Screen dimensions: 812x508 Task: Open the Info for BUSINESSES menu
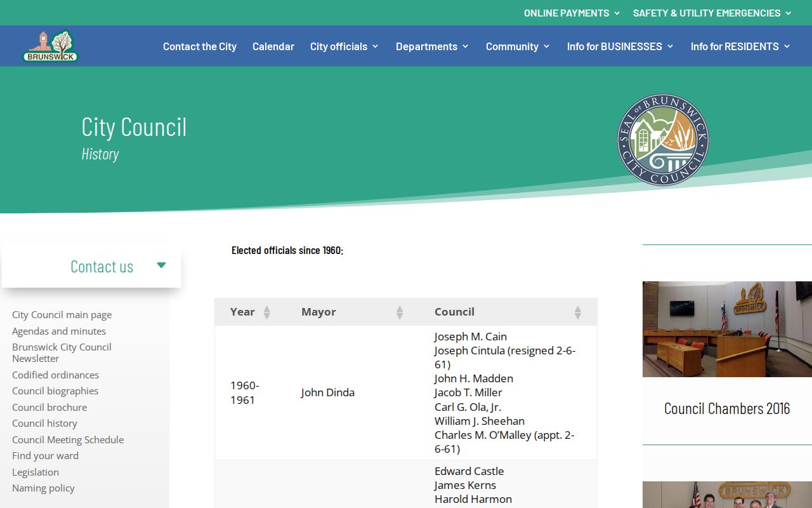(x=620, y=46)
